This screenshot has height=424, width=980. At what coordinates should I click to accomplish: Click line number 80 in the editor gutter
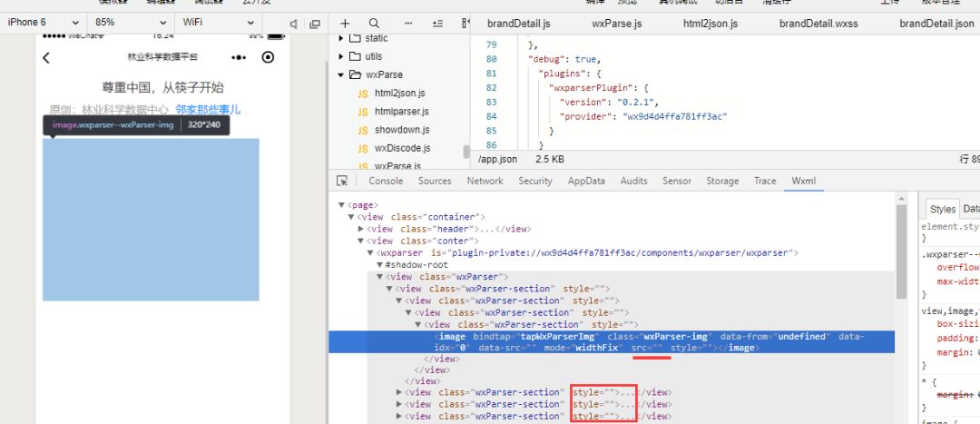pos(491,59)
